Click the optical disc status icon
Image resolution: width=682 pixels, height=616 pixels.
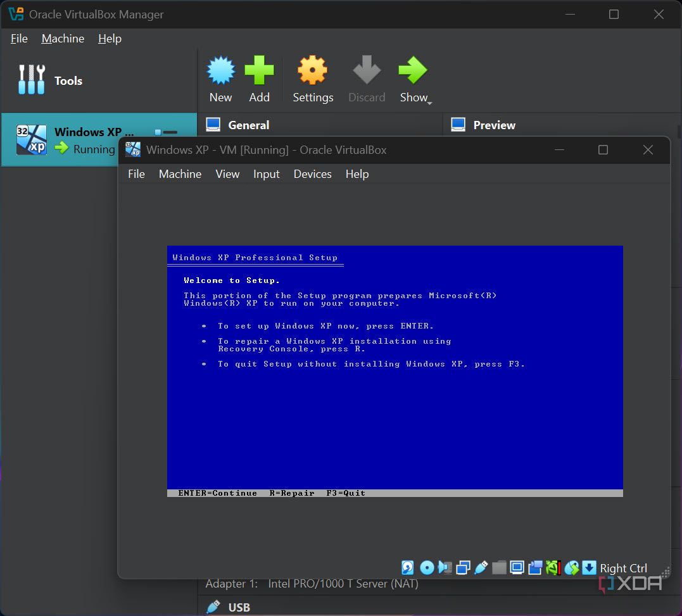point(427,567)
